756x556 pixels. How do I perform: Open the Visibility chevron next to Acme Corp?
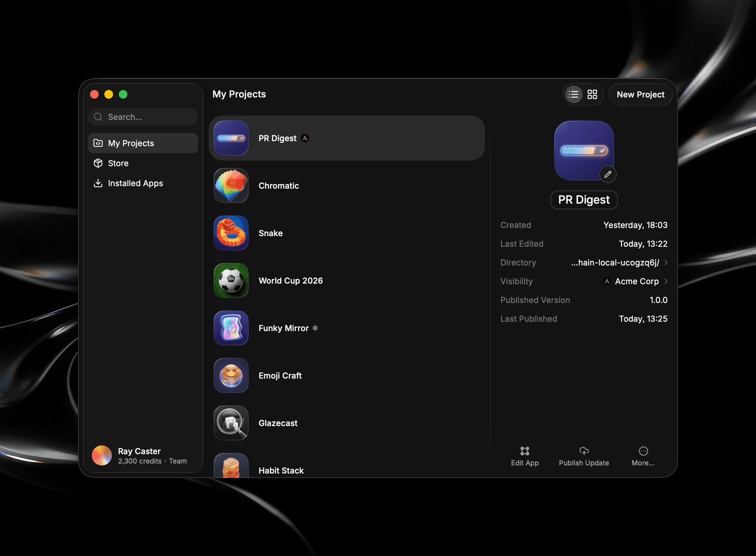pyautogui.click(x=666, y=281)
